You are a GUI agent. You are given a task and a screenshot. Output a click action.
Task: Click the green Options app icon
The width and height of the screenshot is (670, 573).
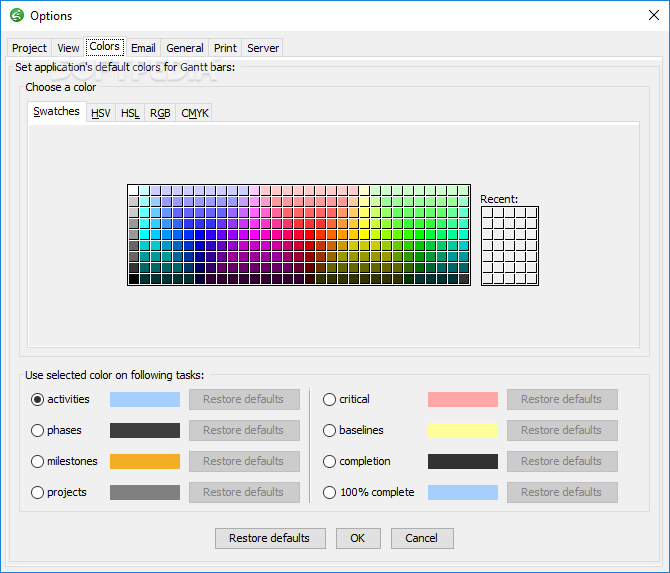click(x=17, y=15)
